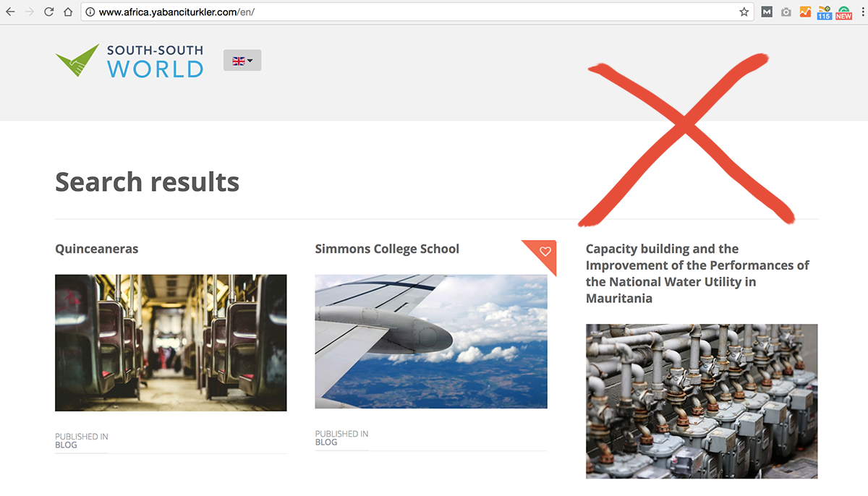Click the browser forward arrow
The image size is (868, 496).
(x=29, y=12)
